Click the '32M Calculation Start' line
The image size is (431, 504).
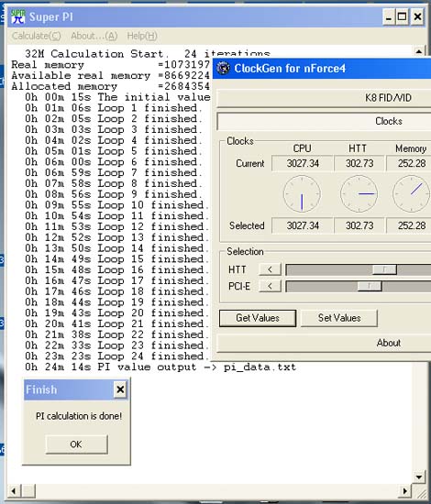pos(148,54)
